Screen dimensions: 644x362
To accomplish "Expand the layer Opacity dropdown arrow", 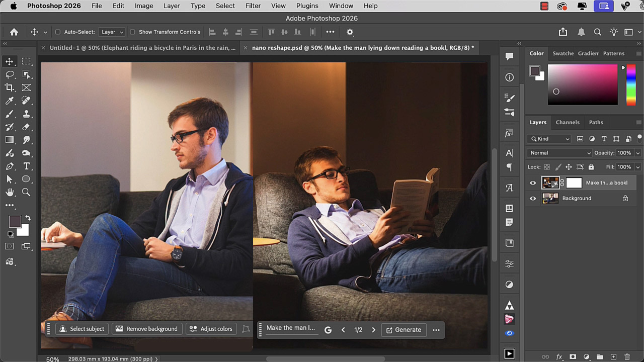I will [638, 153].
